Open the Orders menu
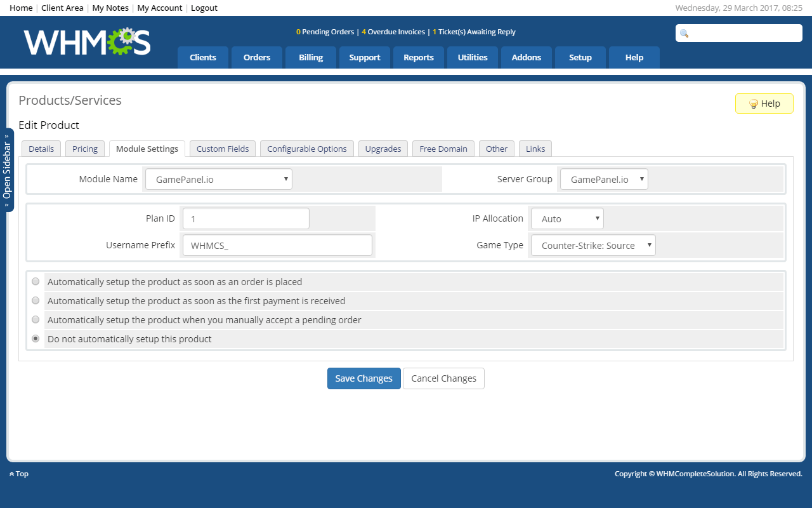This screenshot has width=812, height=508. point(257,57)
